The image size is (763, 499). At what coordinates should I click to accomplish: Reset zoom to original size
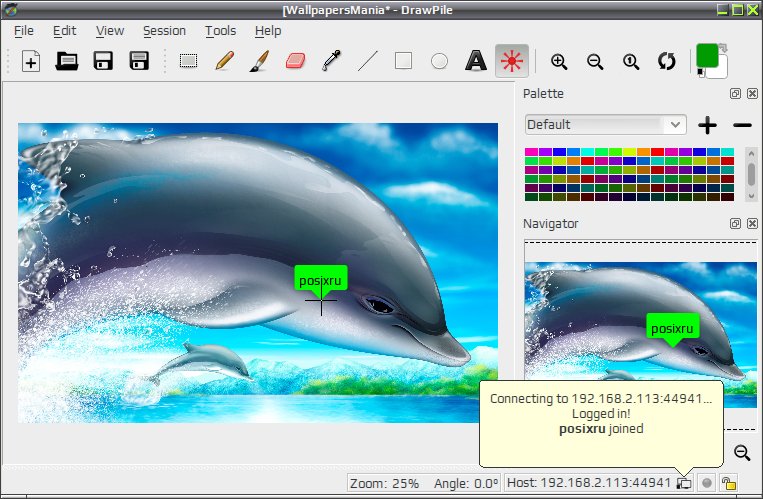click(631, 62)
